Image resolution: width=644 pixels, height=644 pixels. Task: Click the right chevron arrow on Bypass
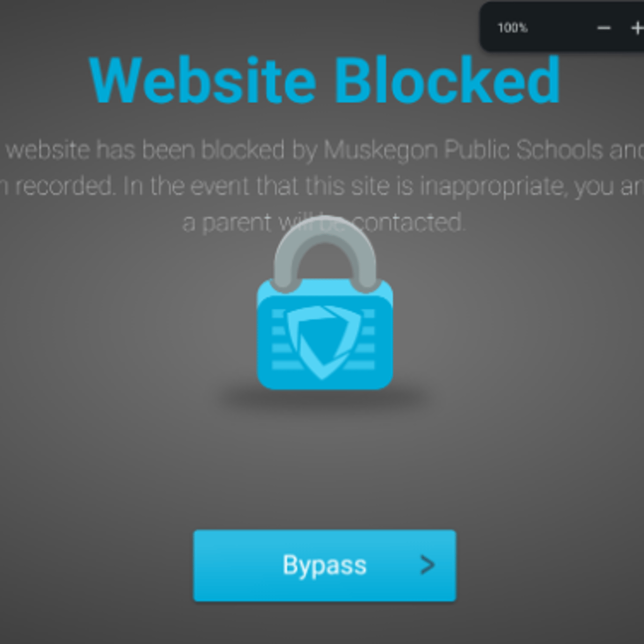[x=428, y=565]
